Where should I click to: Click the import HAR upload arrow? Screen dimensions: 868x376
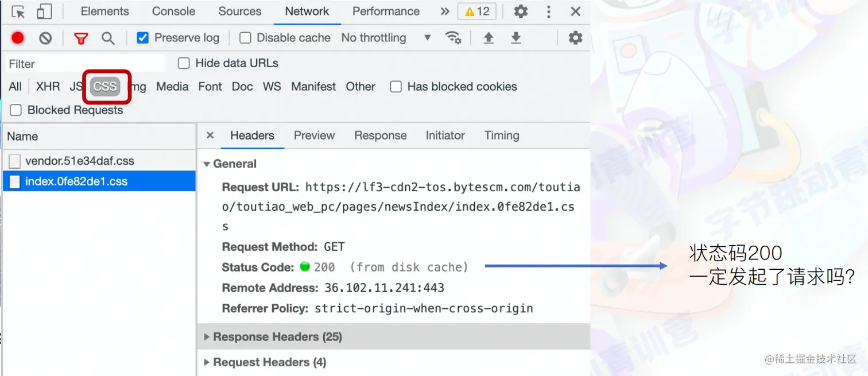click(x=489, y=38)
